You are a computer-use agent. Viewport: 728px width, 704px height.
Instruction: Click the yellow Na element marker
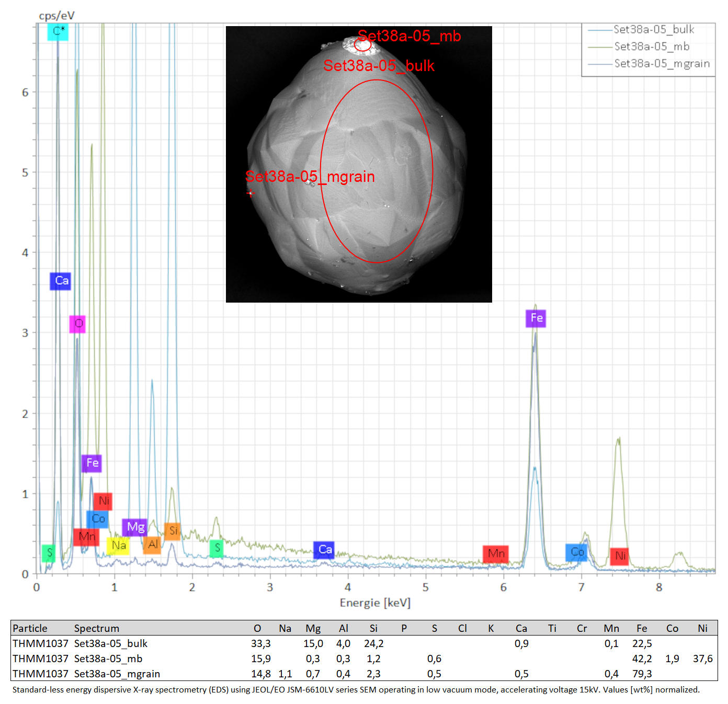pos(118,546)
